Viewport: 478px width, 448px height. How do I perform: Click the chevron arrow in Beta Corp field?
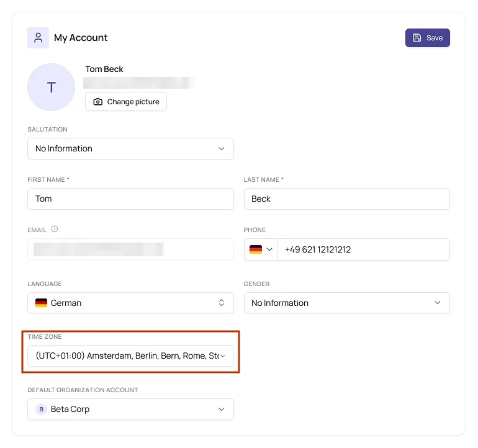(x=222, y=410)
